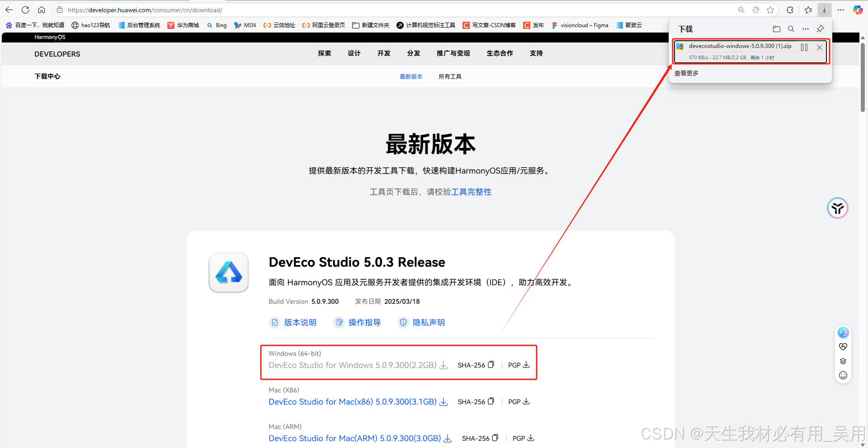Select the 最新版本 tab
The height and width of the screenshot is (448, 868).
tap(411, 76)
